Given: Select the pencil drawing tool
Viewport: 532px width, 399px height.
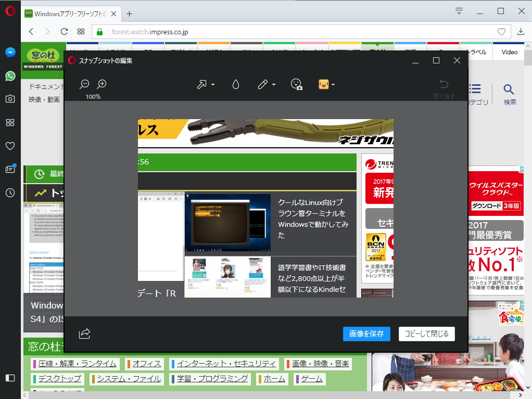Looking at the screenshot, I should [263, 84].
